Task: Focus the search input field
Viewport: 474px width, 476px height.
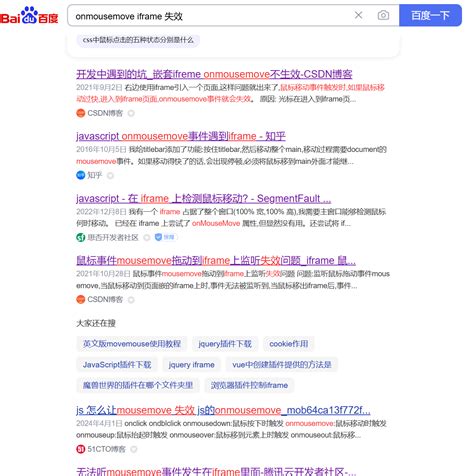Action: point(210,16)
